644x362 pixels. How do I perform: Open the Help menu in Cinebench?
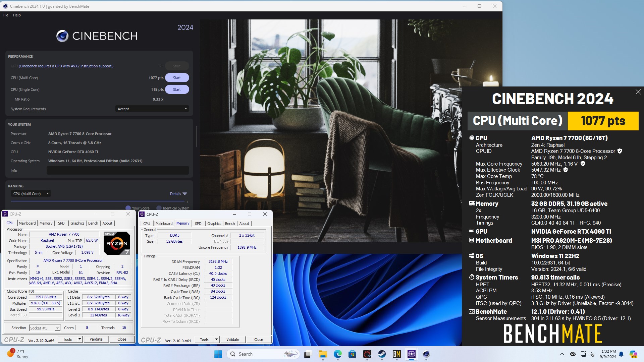tap(17, 15)
